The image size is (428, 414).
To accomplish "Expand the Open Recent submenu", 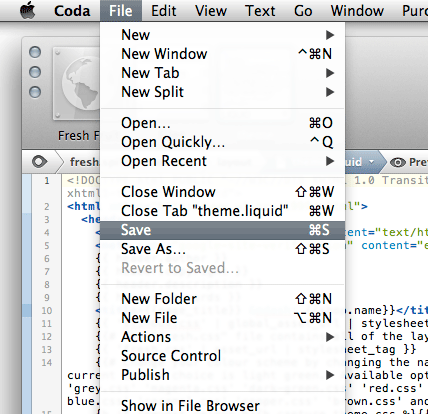I will (222, 161).
